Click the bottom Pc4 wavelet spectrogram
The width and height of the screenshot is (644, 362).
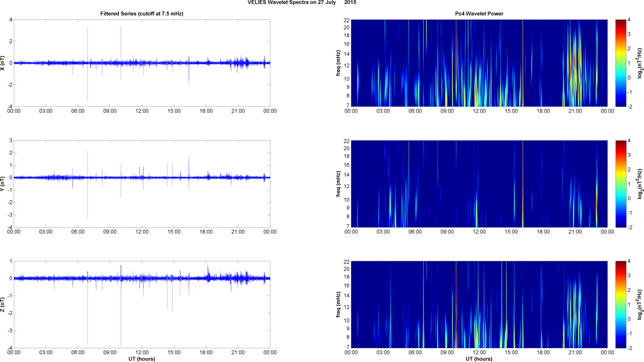coord(479,305)
